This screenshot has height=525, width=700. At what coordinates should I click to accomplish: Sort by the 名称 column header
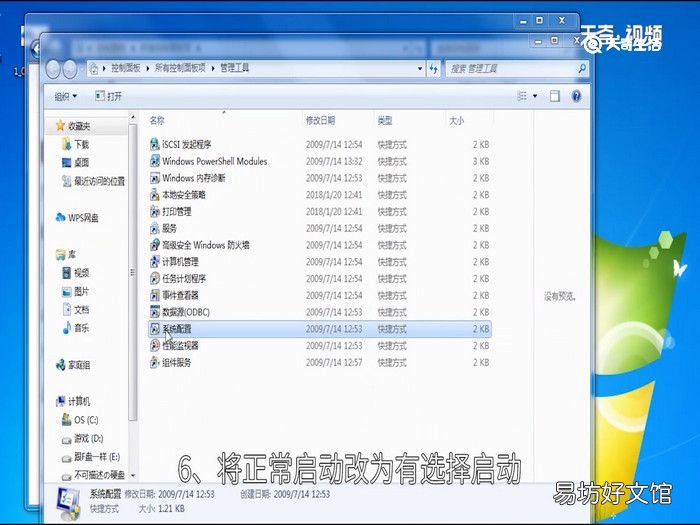tap(157, 120)
